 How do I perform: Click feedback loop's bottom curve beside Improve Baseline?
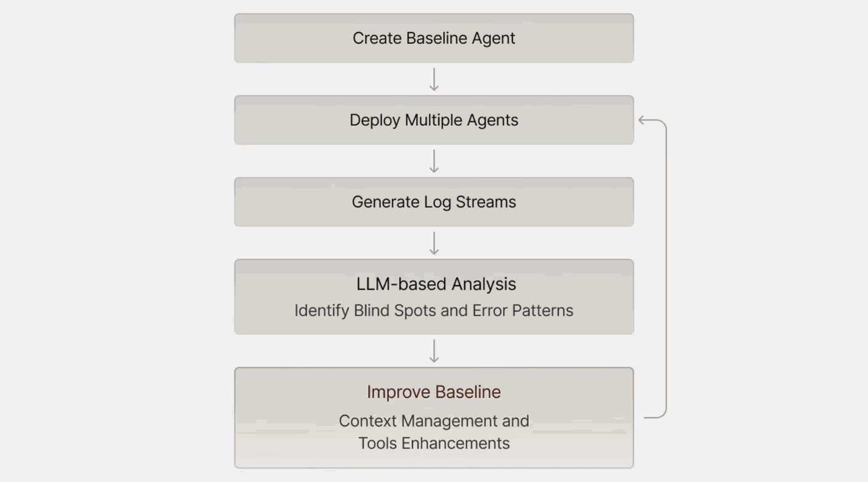[660, 415]
